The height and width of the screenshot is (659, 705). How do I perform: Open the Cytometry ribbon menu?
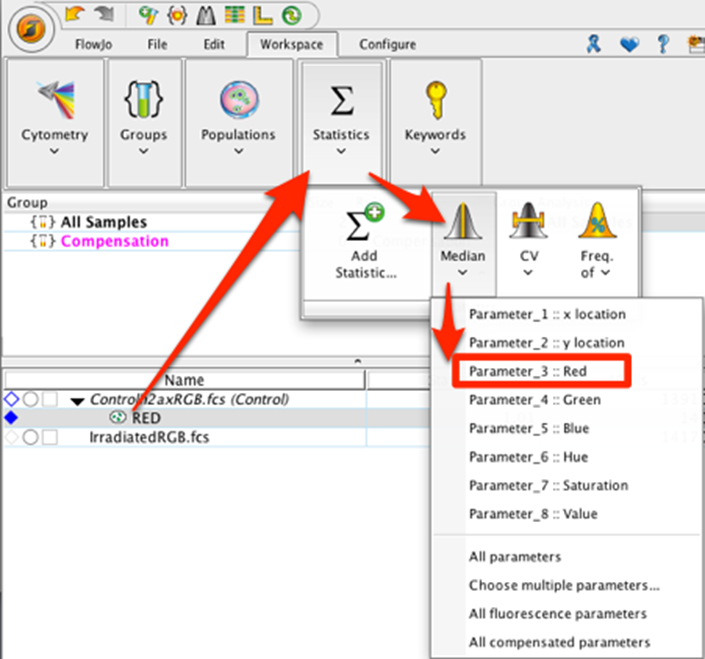coord(54,122)
